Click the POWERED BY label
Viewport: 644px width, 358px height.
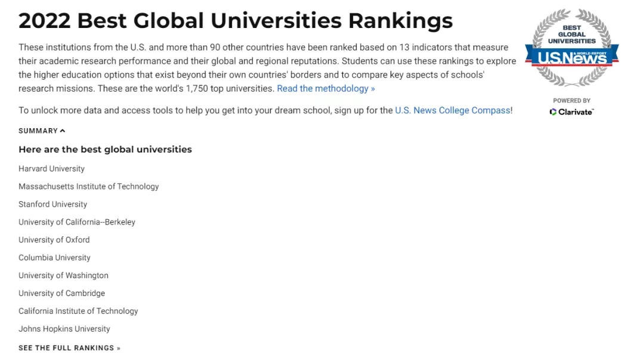coord(572,101)
